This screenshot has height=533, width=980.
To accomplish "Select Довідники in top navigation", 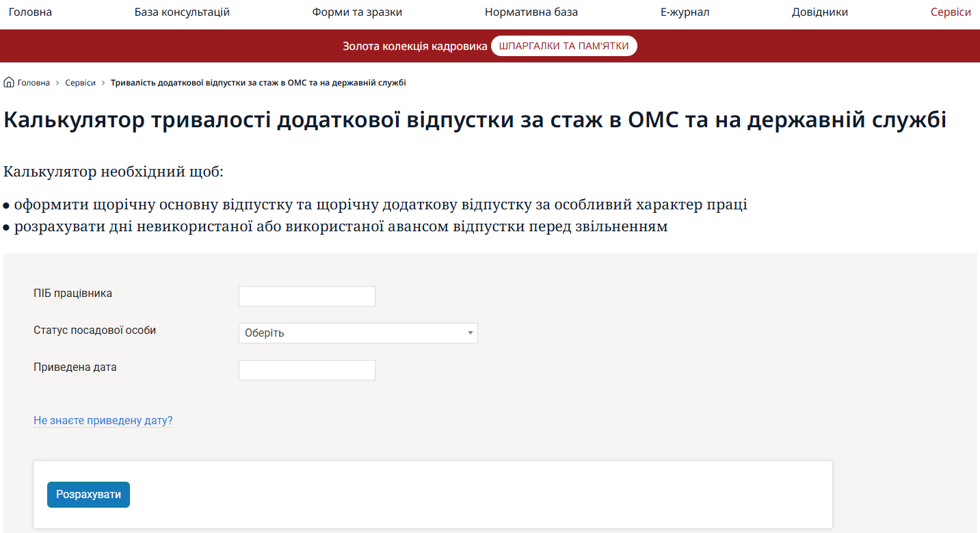I will (x=820, y=12).
